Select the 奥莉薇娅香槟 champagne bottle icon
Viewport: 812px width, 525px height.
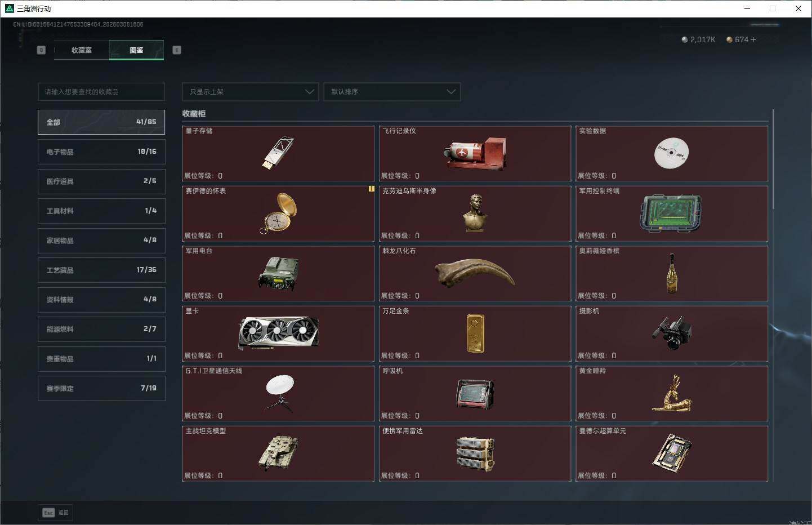(x=671, y=273)
